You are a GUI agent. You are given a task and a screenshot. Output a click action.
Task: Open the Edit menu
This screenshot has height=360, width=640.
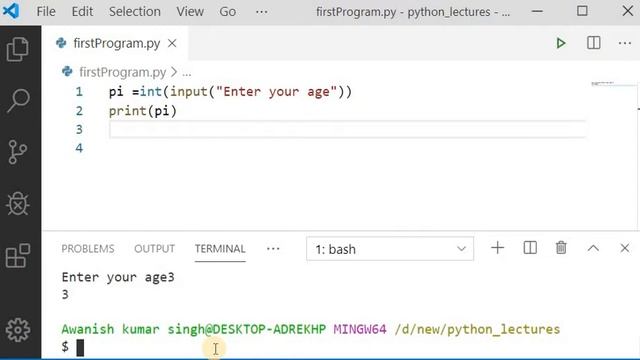click(82, 11)
